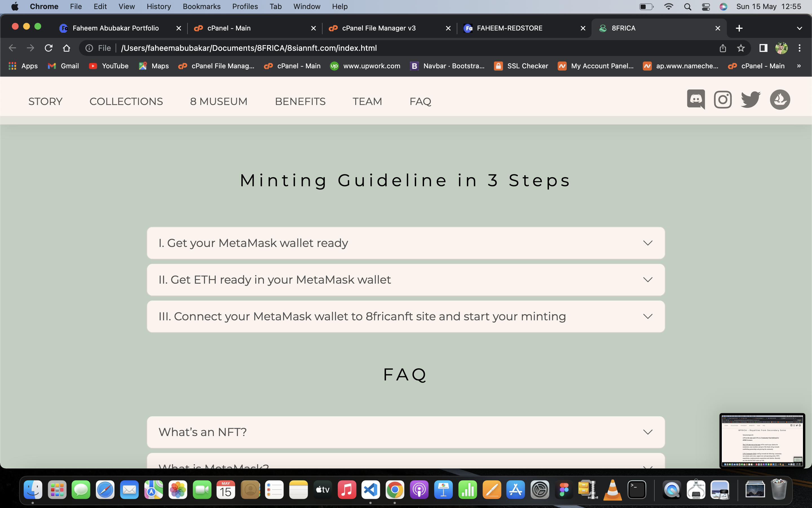This screenshot has width=812, height=508.
Task: Go to COLLECTIONS section in site nav
Action: [126, 102]
